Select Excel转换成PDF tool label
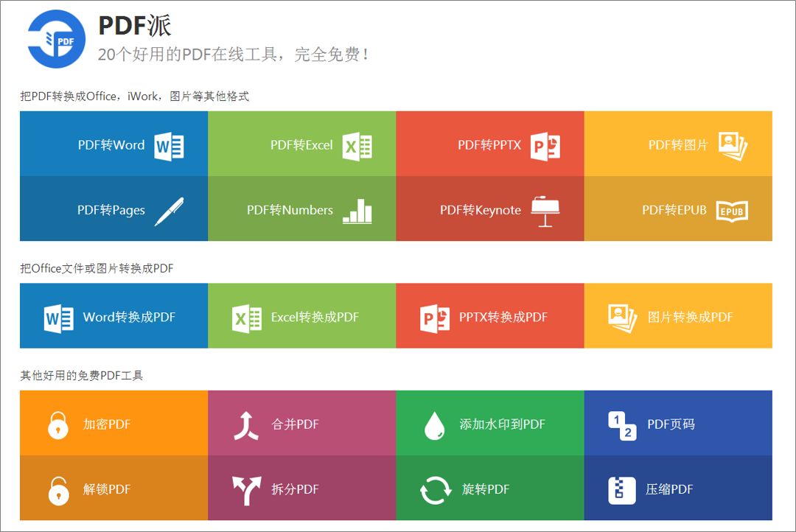Screen dimensions: 796x532 [x=315, y=318]
